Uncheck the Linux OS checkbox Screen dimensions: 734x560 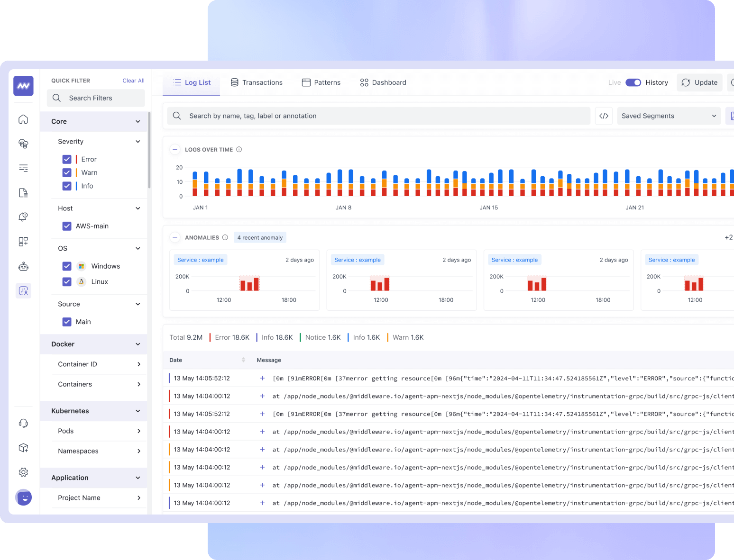(67, 282)
